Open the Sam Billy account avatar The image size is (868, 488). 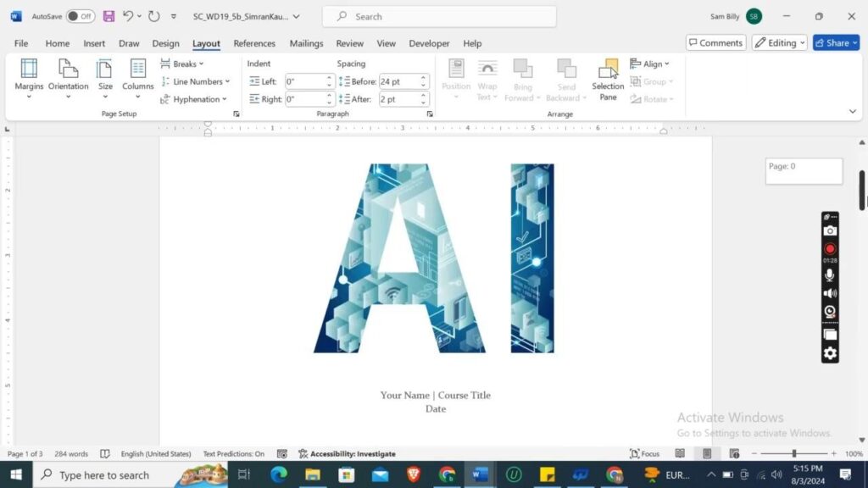click(x=754, y=16)
